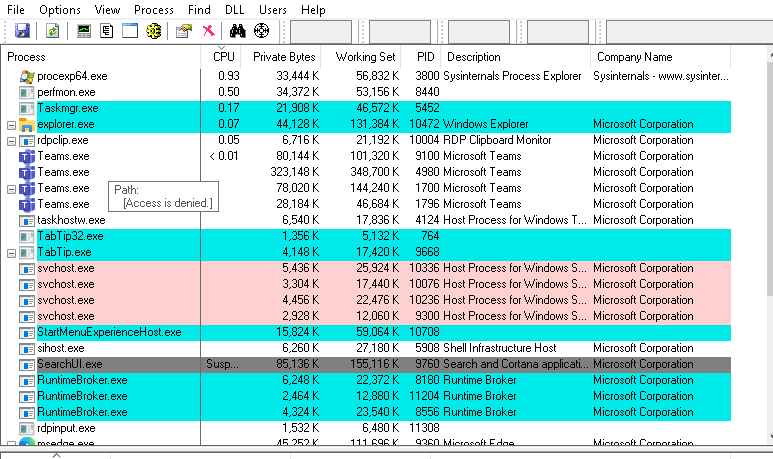This screenshot has width=773, height=459.
Task: Sort by Working Set column header
Action: click(x=361, y=57)
